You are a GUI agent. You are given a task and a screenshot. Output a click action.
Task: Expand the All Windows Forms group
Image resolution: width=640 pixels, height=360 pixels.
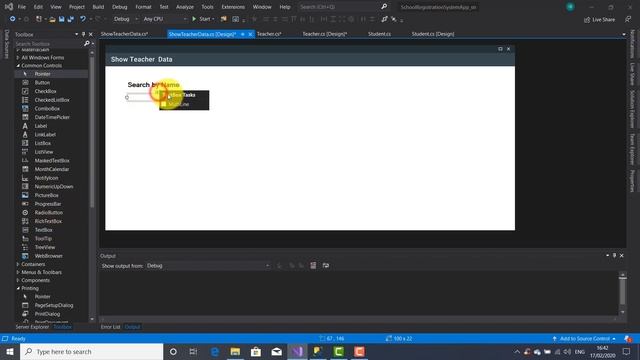[x=18, y=58]
